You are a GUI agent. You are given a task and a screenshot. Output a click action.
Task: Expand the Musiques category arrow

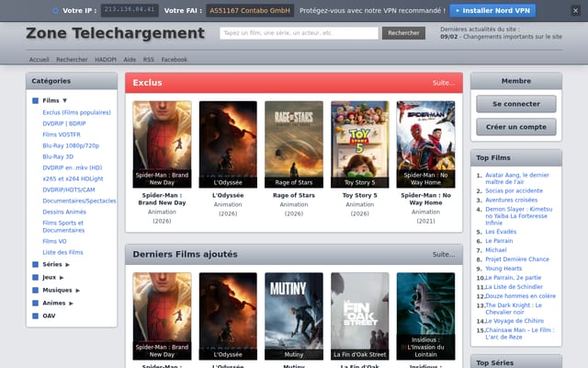tap(77, 291)
